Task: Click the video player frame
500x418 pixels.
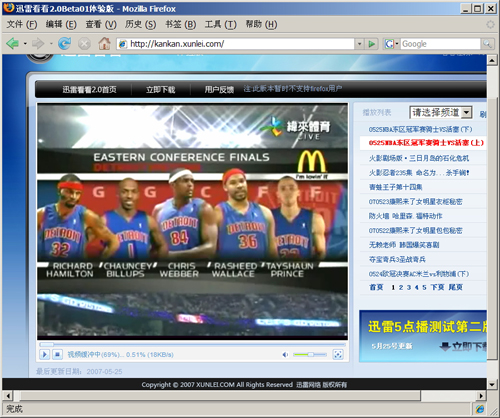Action: tap(192, 221)
